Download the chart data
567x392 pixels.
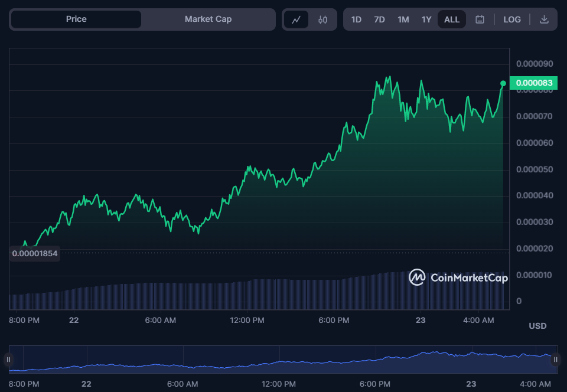[544, 19]
